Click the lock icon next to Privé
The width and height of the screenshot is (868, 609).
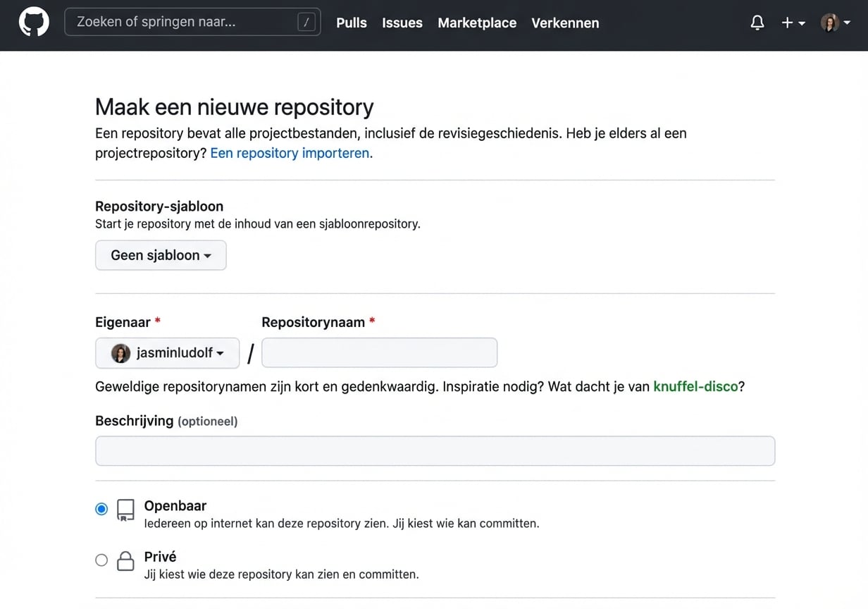(x=125, y=561)
